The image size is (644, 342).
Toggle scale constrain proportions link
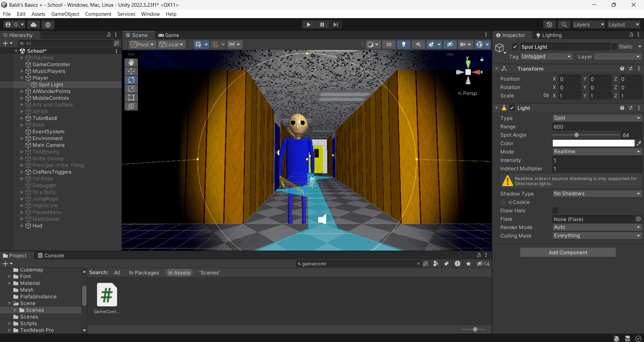click(546, 96)
